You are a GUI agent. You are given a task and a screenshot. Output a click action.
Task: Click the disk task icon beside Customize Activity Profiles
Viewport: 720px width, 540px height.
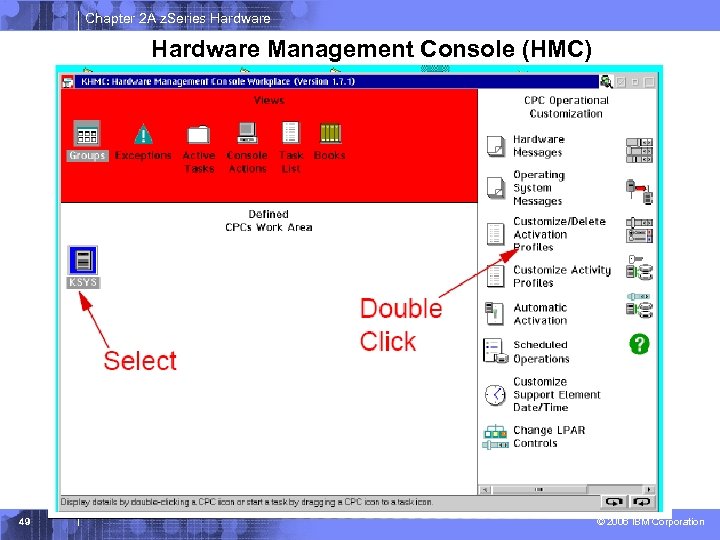tap(639, 268)
